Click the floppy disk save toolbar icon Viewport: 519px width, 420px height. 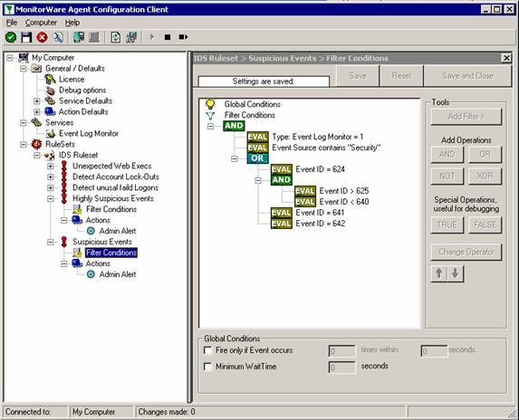(x=26, y=37)
